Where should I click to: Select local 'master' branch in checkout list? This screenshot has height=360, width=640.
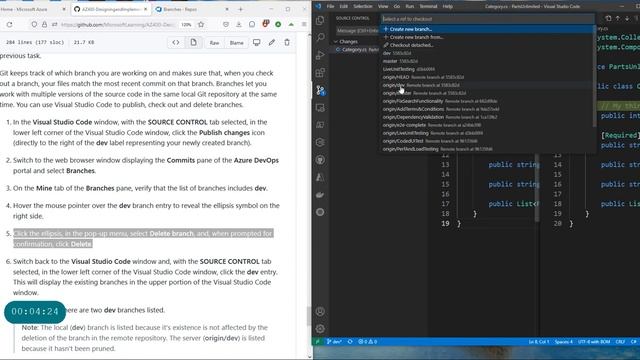[x=487, y=61]
